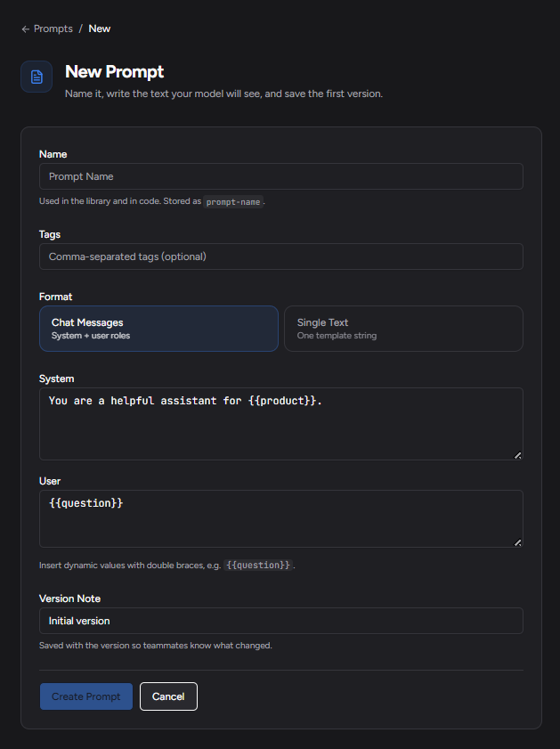This screenshot has width=560, height=749.
Task: Click the 'Saved with the version' helper text
Action: point(156,646)
